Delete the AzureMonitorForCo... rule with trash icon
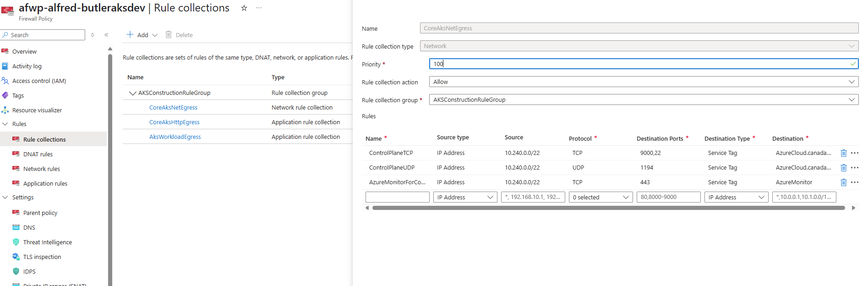The image size is (868, 286). (844, 182)
